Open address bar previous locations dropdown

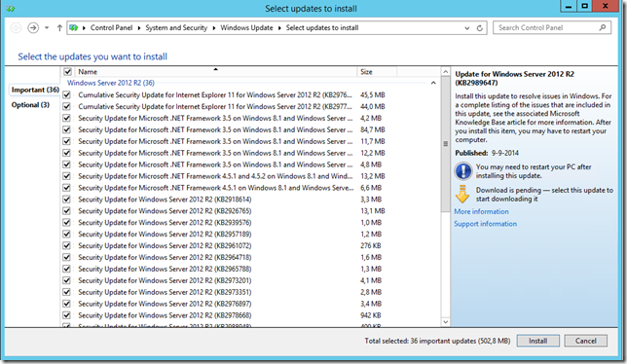point(466,28)
